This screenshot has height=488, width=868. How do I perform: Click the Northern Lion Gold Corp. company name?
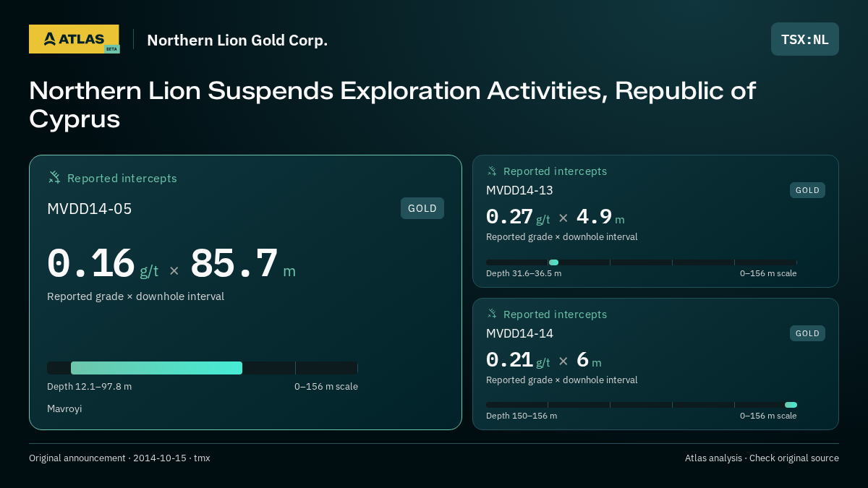(237, 40)
